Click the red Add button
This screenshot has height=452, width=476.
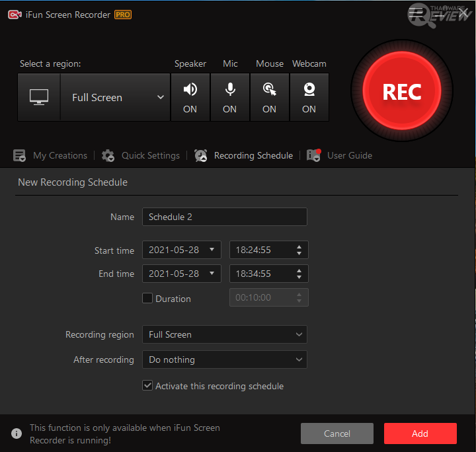click(420, 433)
